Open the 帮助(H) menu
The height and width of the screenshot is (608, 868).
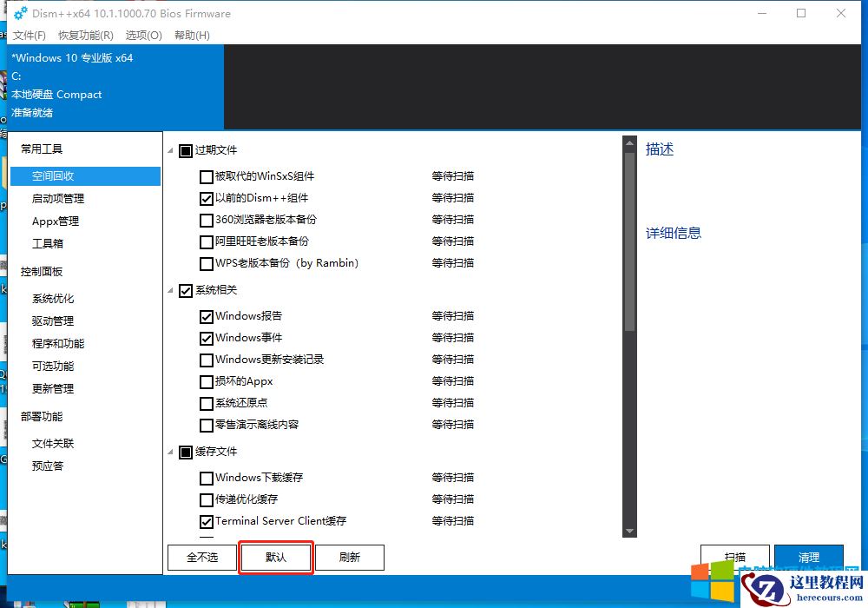tap(191, 36)
